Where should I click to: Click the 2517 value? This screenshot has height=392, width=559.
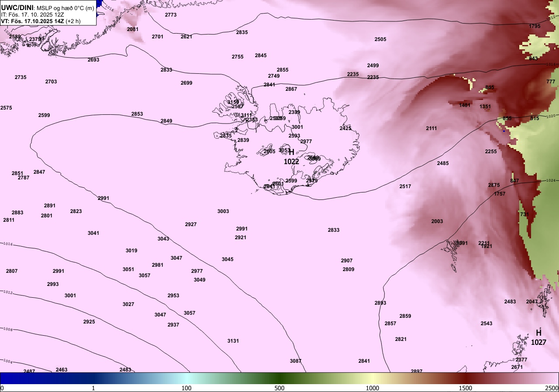(405, 186)
